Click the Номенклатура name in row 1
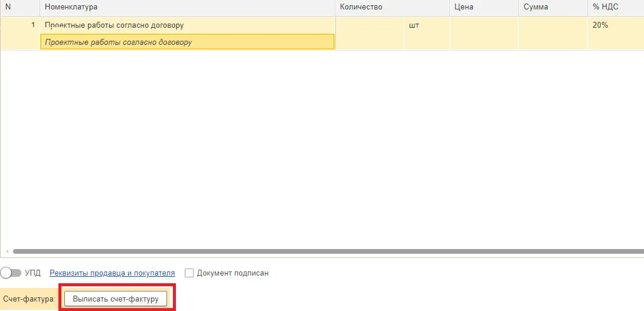 [114, 25]
